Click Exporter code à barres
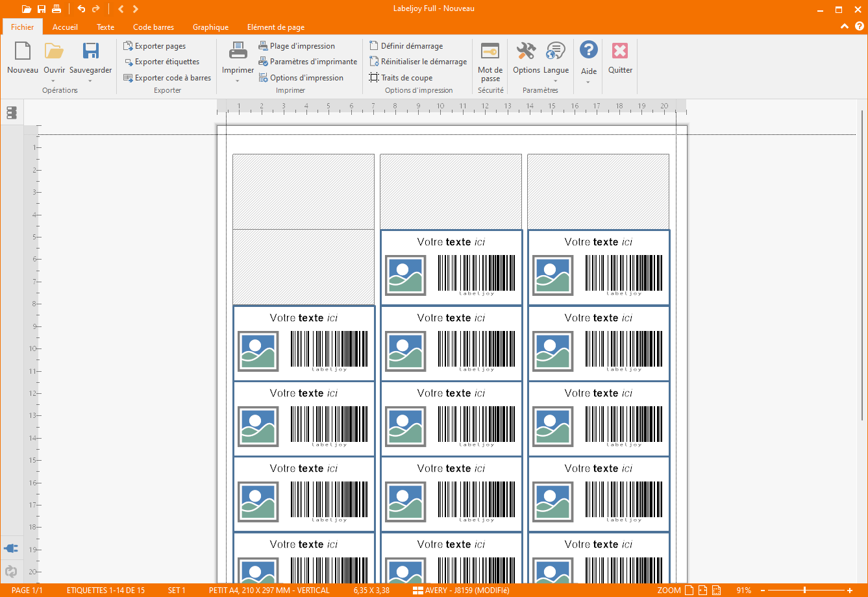This screenshot has width=868, height=597. click(167, 78)
